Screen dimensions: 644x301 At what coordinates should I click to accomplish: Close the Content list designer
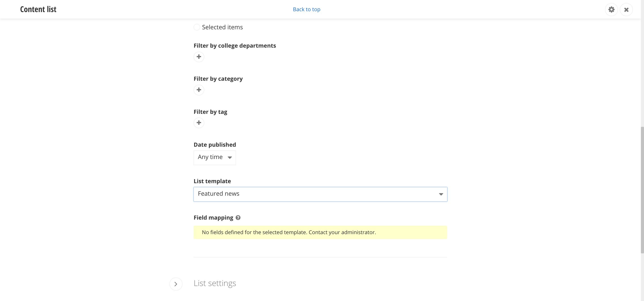click(x=626, y=9)
